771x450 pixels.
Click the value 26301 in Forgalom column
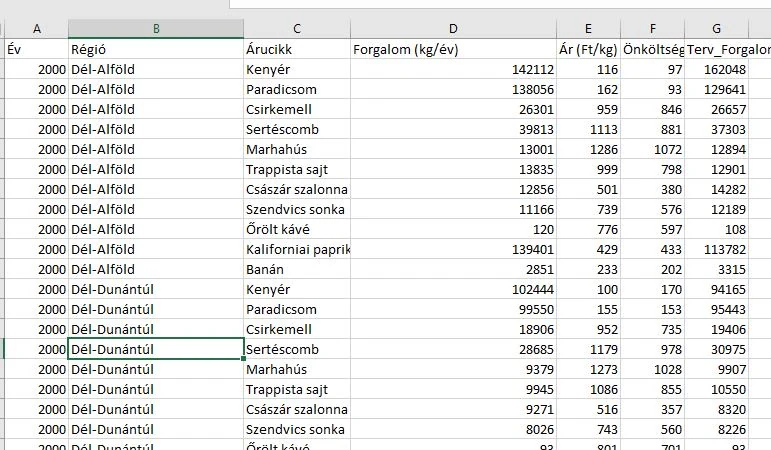click(453, 109)
